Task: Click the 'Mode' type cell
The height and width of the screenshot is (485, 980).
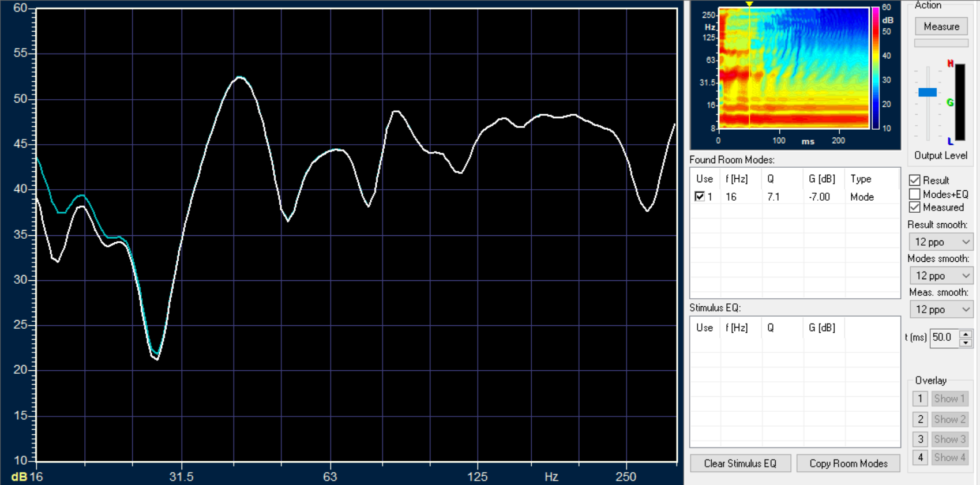Action: (x=862, y=197)
